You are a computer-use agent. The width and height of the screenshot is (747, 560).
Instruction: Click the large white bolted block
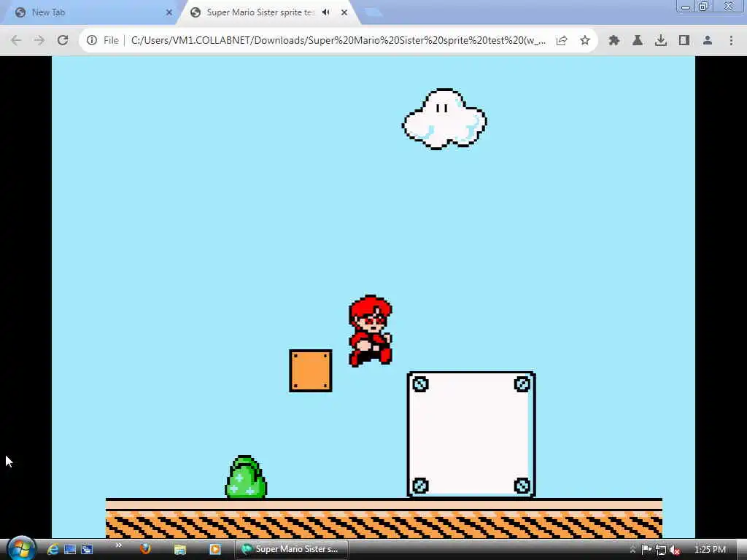471,435
